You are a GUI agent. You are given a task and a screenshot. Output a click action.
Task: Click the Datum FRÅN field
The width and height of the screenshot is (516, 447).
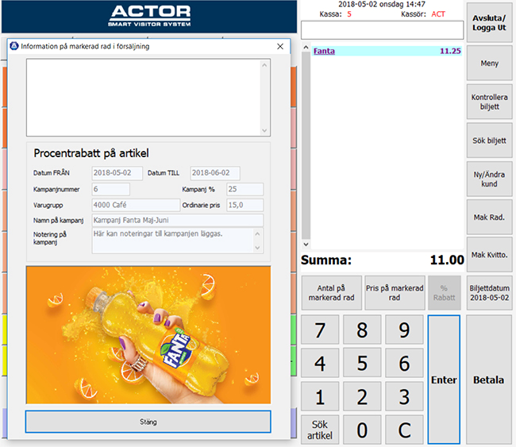coord(117,173)
